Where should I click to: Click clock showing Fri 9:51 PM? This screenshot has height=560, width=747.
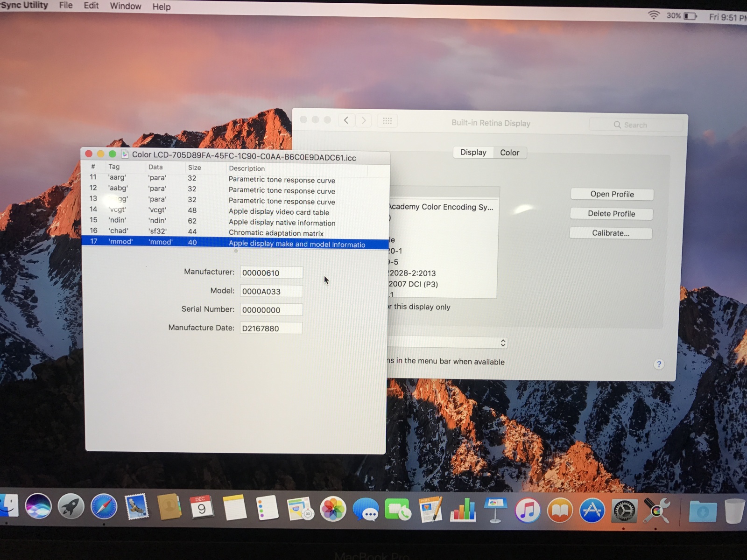click(727, 17)
